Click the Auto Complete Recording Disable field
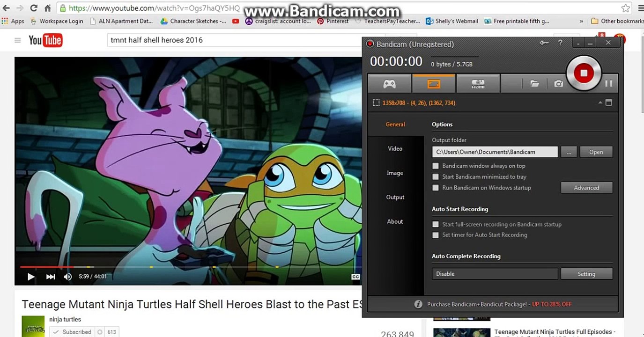The image size is (644, 337). 495,274
